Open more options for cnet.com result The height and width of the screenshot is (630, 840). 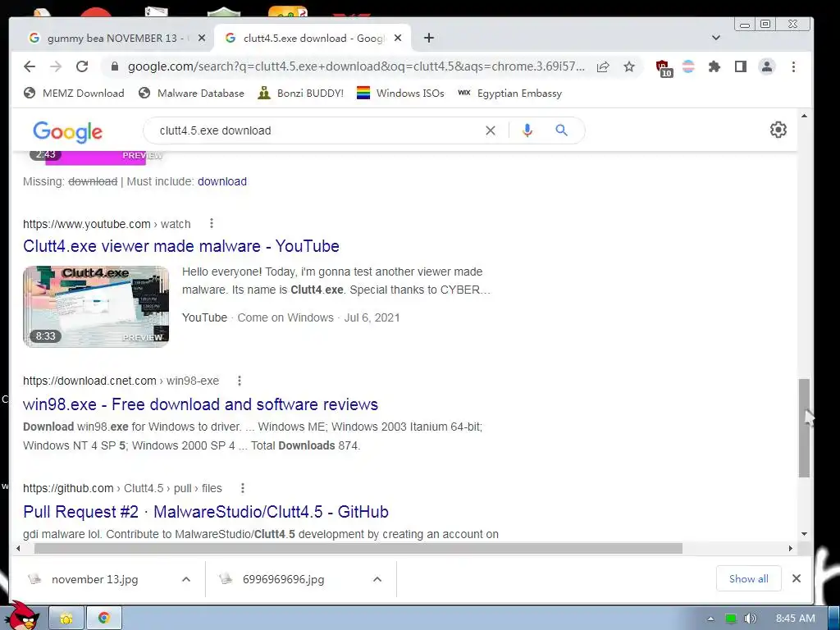point(240,381)
